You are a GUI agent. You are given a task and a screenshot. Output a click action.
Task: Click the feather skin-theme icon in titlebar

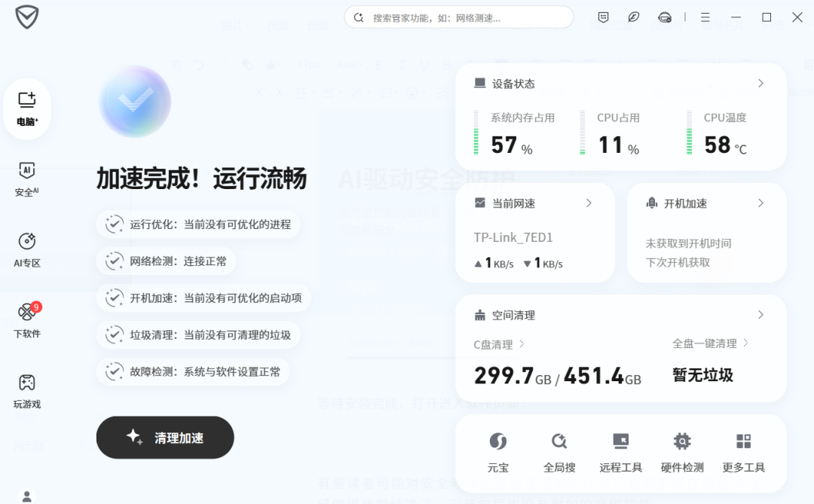coord(634,16)
